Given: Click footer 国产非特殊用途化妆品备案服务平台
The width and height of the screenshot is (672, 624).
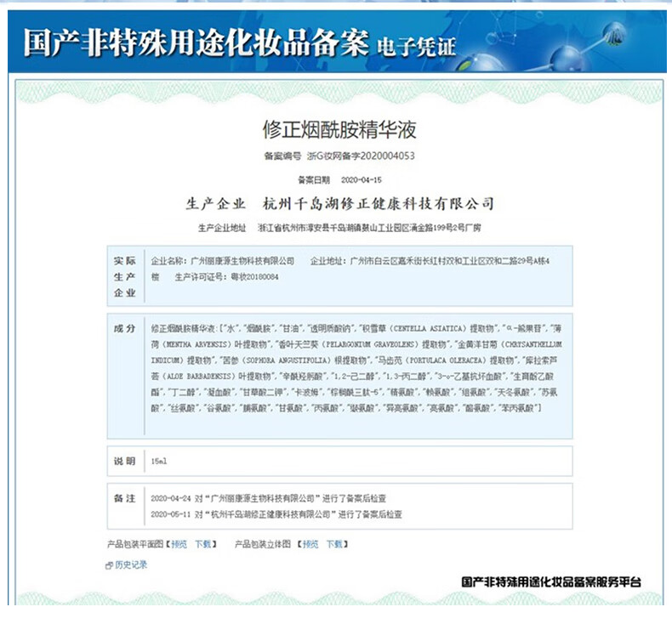Looking at the screenshot, I should 551,581.
